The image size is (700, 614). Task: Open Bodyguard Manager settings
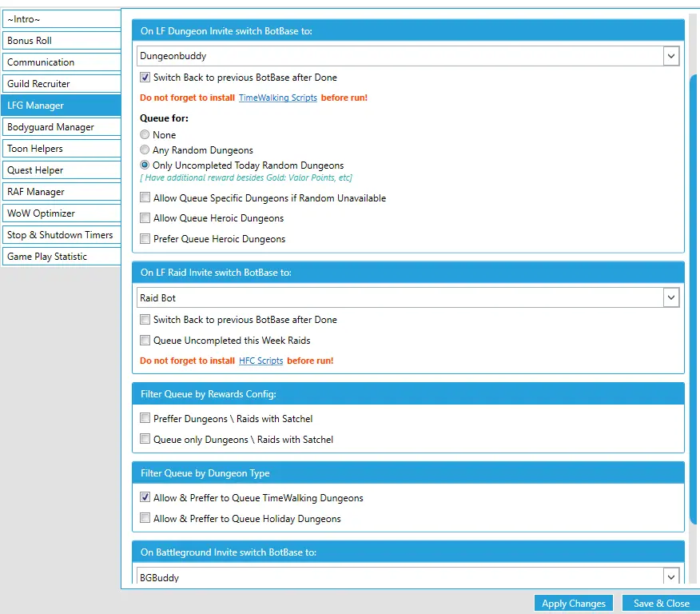[62, 127]
